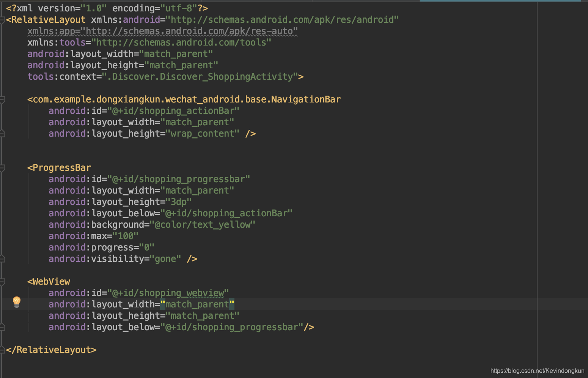This screenshot has width=588, height=378.
Task: Click the underlined xmlns:app namespace line
Action: [x=163, y=31]
